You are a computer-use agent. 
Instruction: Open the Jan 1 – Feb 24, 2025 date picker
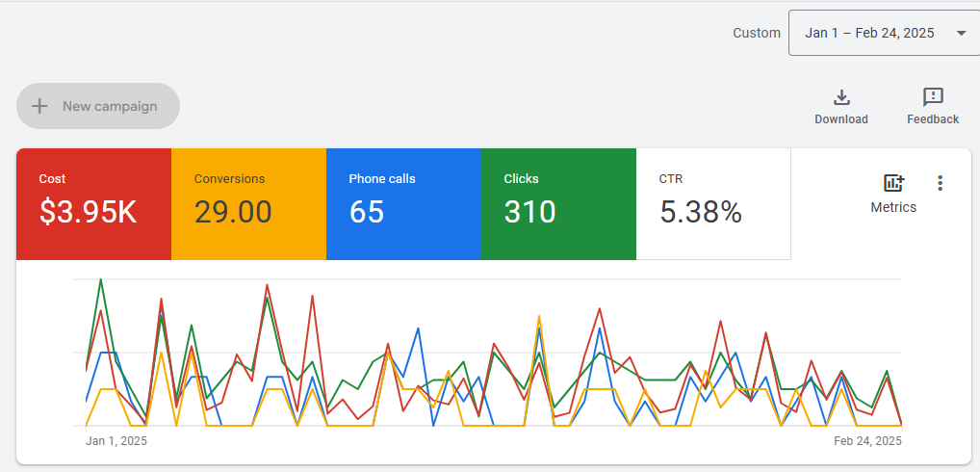(x=869, y=34)
